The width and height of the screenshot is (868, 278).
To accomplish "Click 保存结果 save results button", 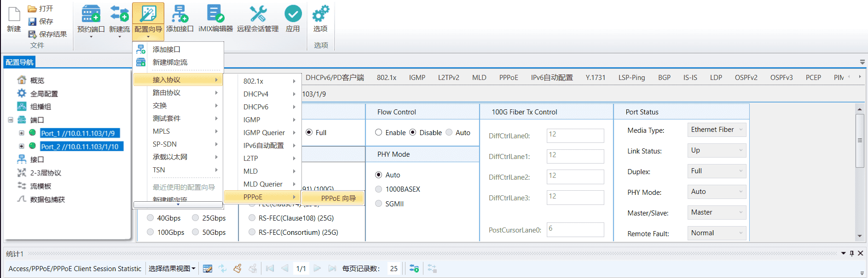I will click(x=48, y=34).
